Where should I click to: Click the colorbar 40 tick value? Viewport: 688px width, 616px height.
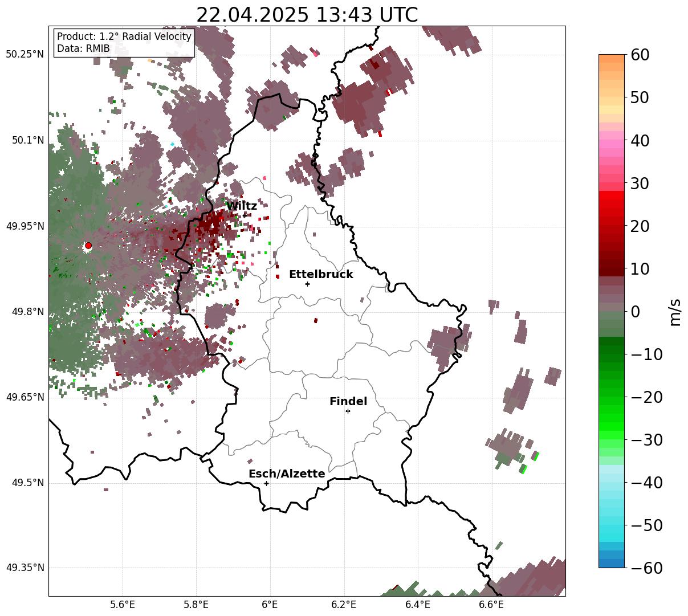pos(641,140)
